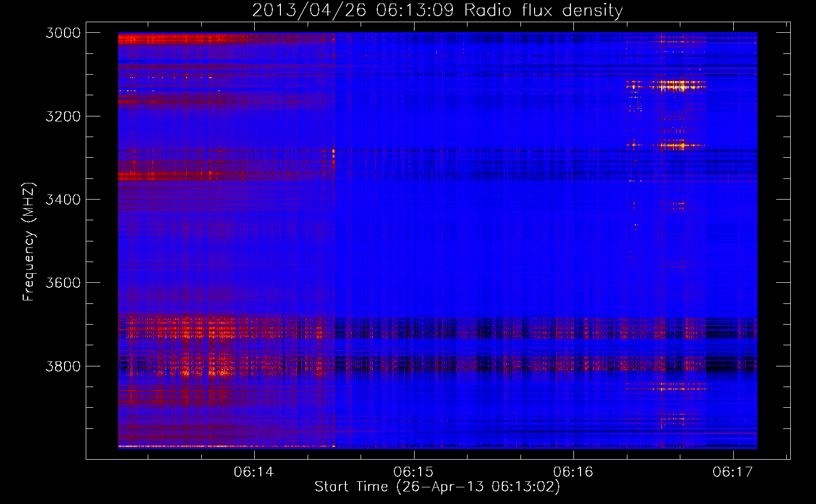
Task: Select the 3800 frequency axis label
Action: pyautogui.click(x=63, y=366)
